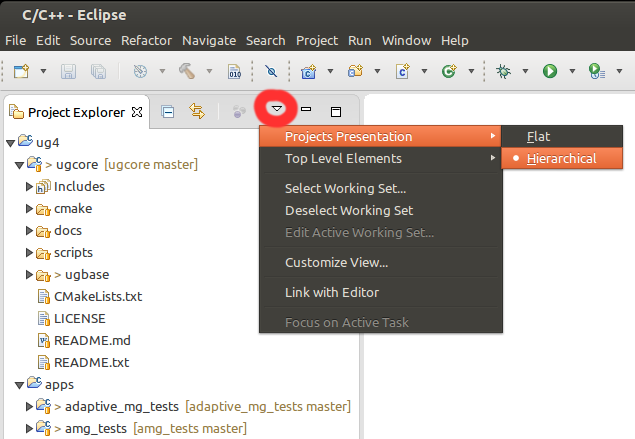Expand the amg_tests project
The height and width of the screenshot is (439, 635).
point(29,428)
